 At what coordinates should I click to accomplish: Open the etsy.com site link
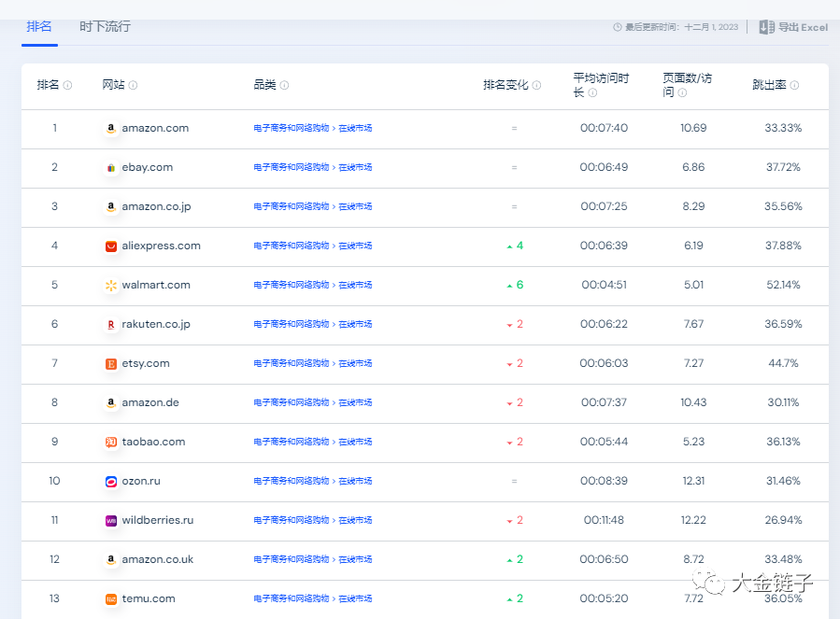click(x=146, y=363)
